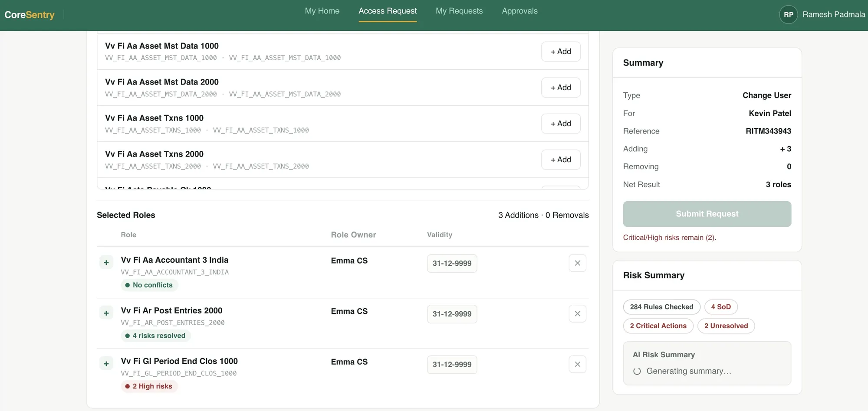868x411 pixels.
Task: Remove the Vv Fi Aa Accountant 3 India role
Action: click(x=577, y=263)
